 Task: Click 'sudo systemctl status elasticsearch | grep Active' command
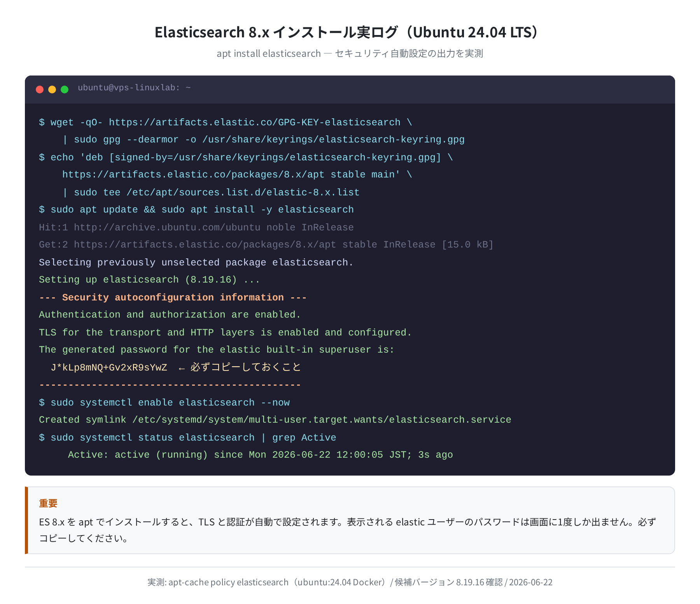pyautogui.click(x=187, y=437)
